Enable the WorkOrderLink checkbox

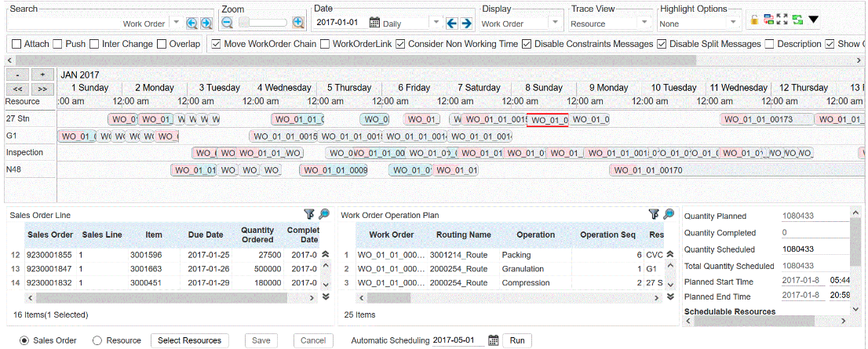[x=326, y=44]
